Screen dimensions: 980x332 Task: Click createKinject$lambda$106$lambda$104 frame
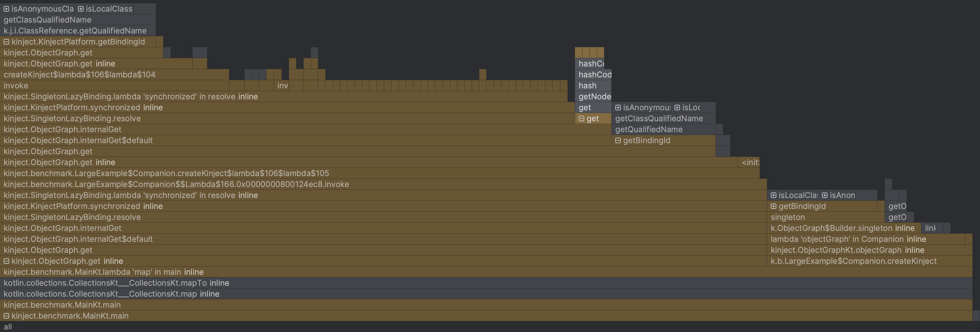[x=80, y=74]
